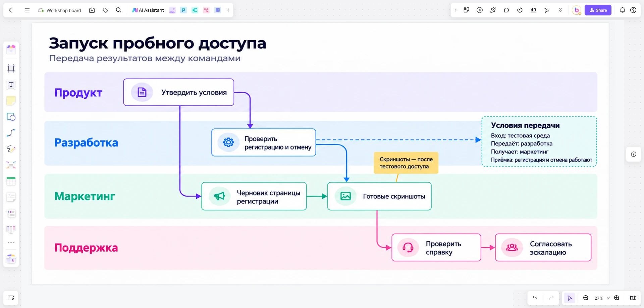Select the Table tool
644x308 pixels.
pos(11,181)
